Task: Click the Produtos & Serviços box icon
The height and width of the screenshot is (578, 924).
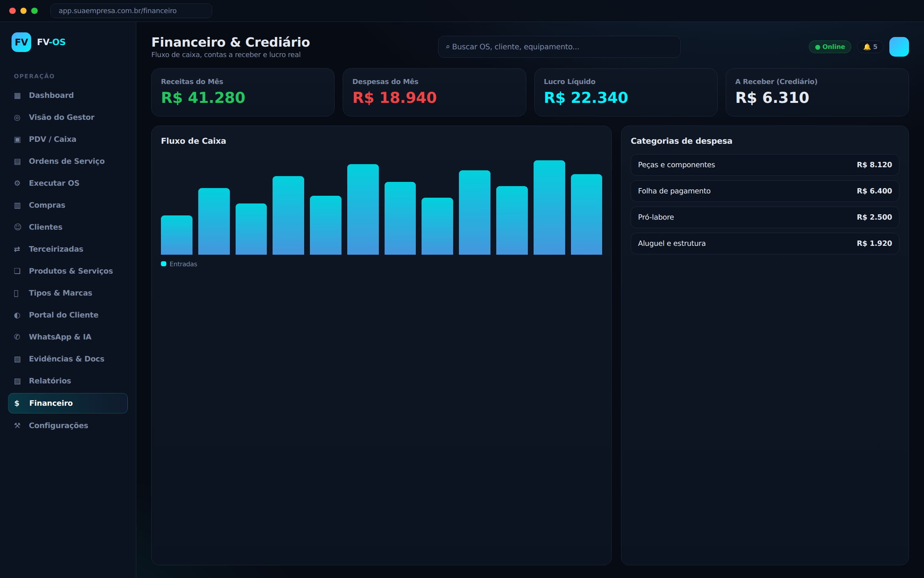Action: (17, 271)
